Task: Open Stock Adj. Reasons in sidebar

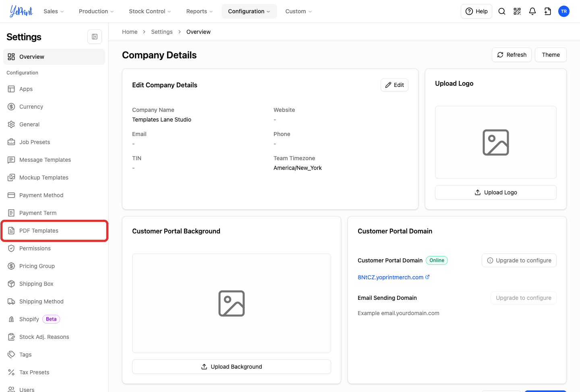Action: tap(54, 337)
